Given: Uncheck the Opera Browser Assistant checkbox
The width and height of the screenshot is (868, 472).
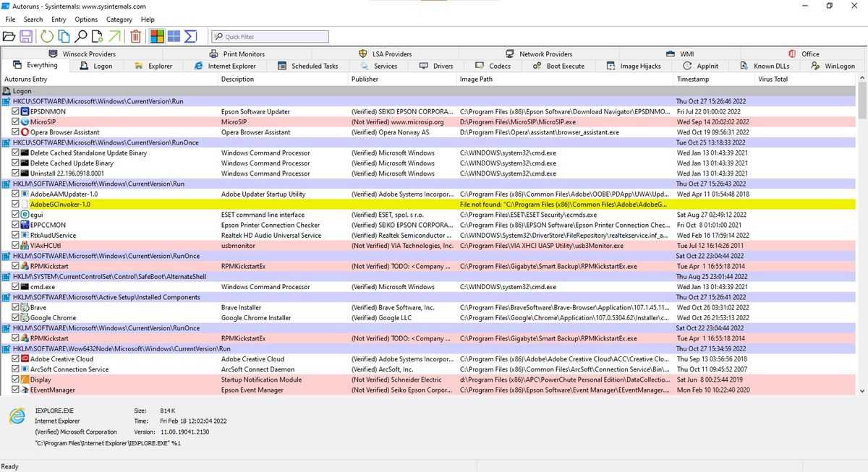Looking at the screenshot, I should click(x=16, y=132).
